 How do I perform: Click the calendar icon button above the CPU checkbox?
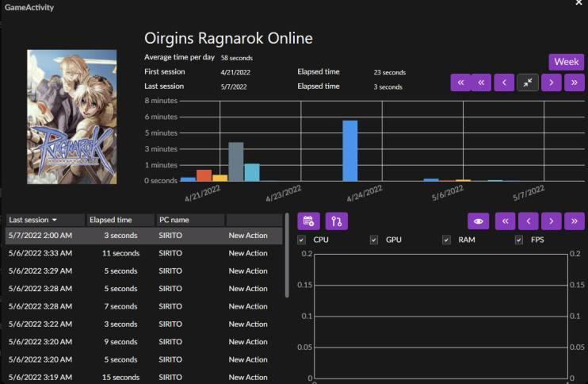(308, 221)
